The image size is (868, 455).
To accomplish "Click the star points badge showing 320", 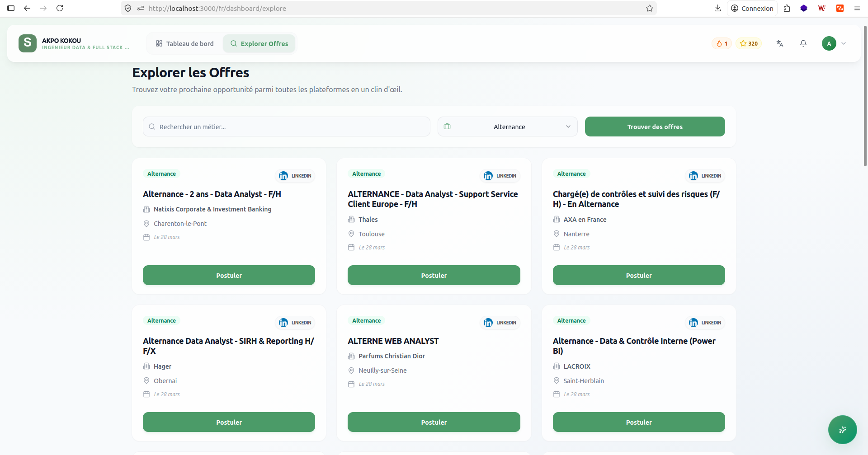I will coord(749,43).
